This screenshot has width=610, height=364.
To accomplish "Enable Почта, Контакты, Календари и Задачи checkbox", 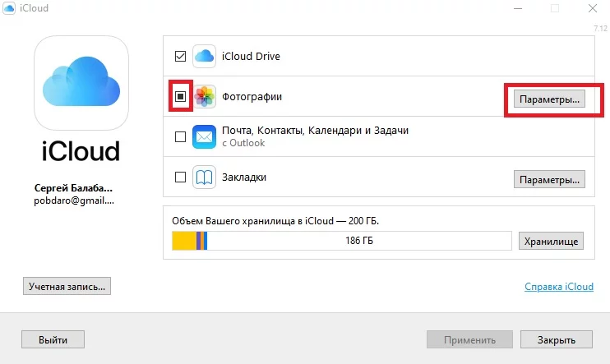I will (181, 136).
